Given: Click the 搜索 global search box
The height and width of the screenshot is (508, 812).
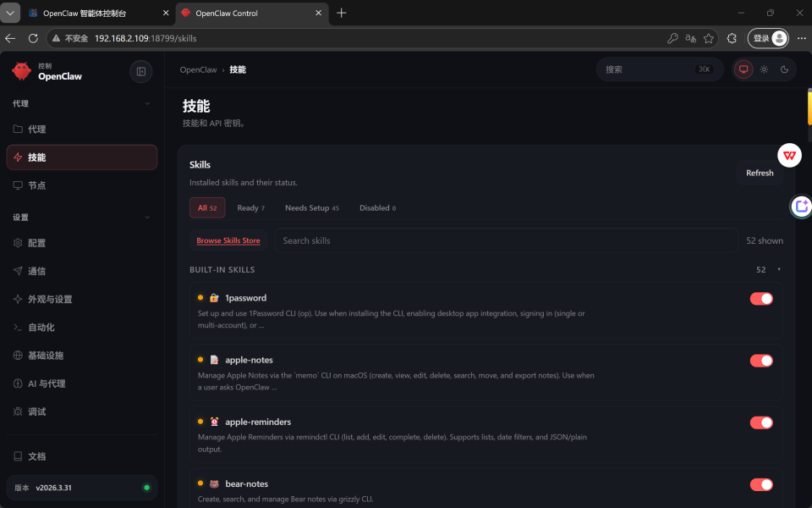Looking at the screenshot, I should 659,69.
